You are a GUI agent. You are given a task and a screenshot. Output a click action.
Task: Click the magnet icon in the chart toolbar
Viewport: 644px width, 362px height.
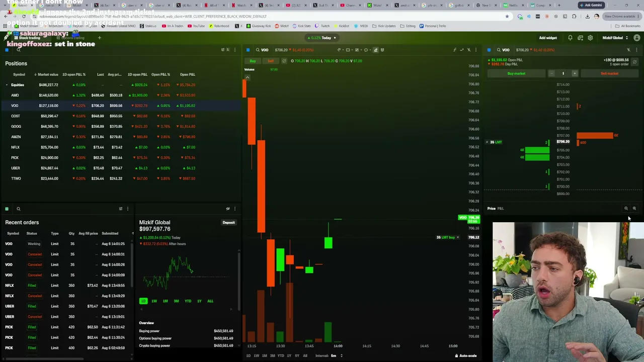coord(382,50)
